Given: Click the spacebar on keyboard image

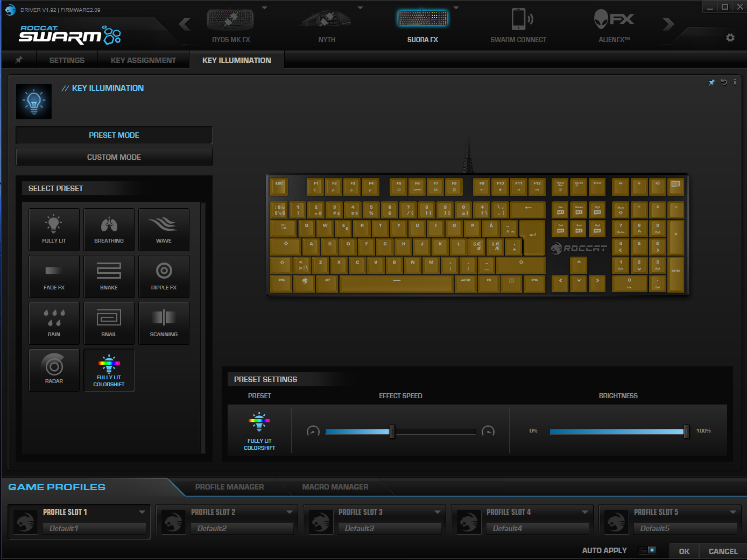Looking at the screenshot, I should [397, 283].
